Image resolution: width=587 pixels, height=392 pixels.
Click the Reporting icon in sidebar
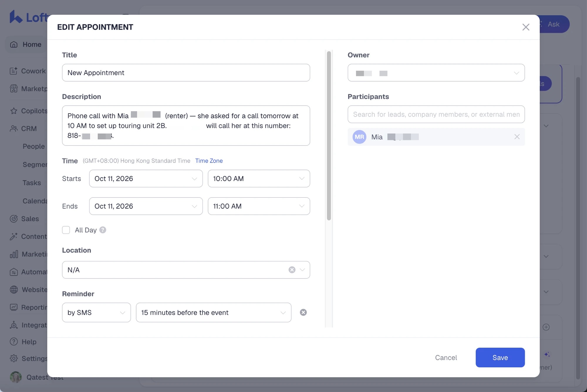pyautogui.click(x=14, y=307)
